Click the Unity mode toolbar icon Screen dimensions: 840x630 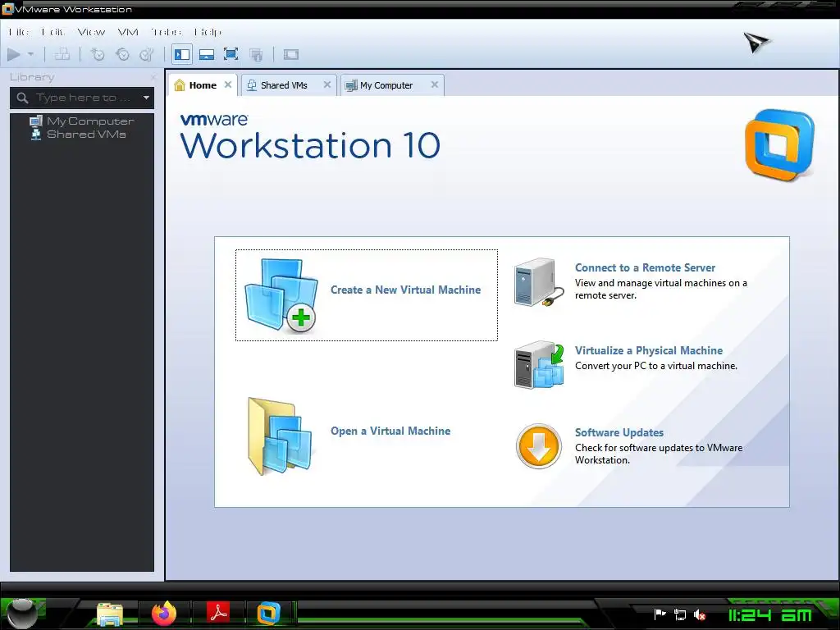[x=256, y=54]
